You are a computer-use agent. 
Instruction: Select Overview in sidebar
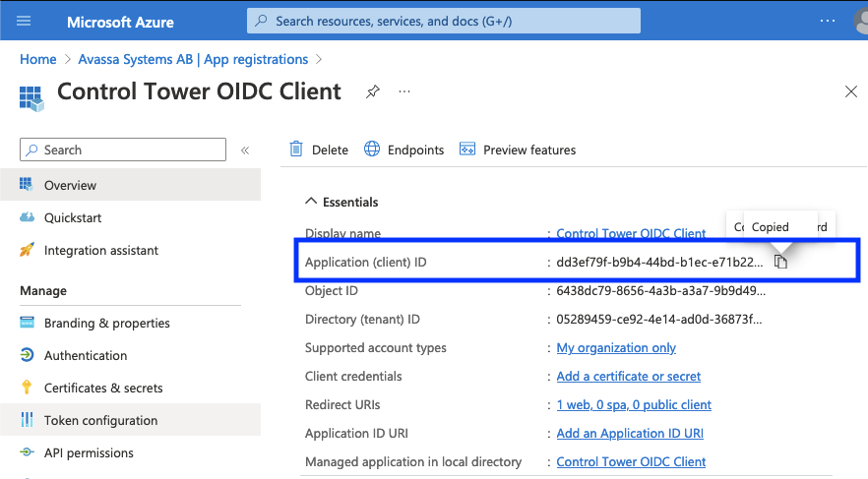[130, 185]
